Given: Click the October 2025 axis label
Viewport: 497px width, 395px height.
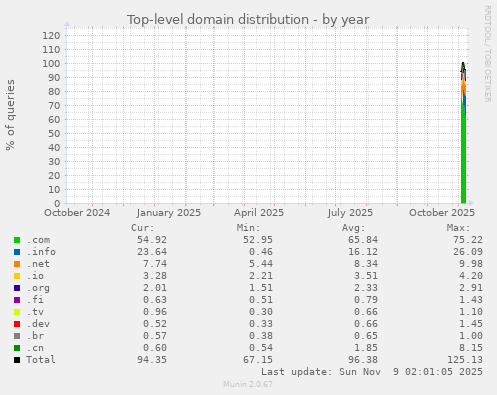Looking at the screenshot, I should tap(442, 213).
